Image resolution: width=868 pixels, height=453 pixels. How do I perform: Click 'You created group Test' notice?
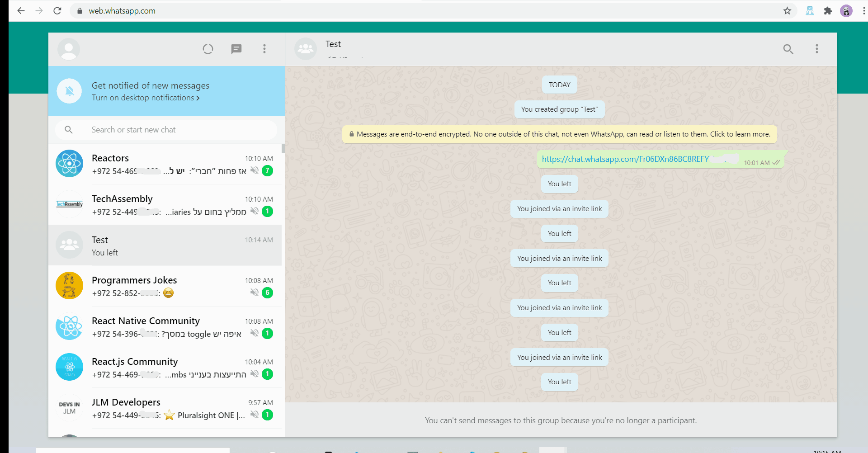point(559,109)
